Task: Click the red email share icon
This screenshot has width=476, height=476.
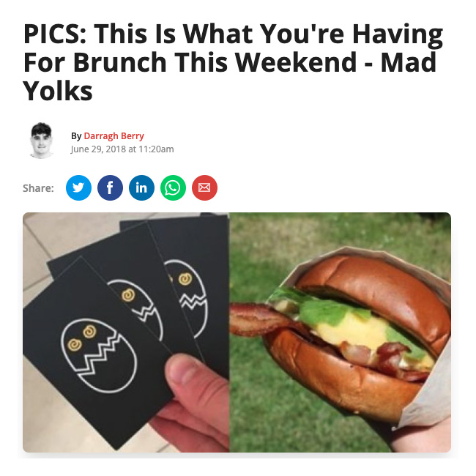Action: point(204,187)
